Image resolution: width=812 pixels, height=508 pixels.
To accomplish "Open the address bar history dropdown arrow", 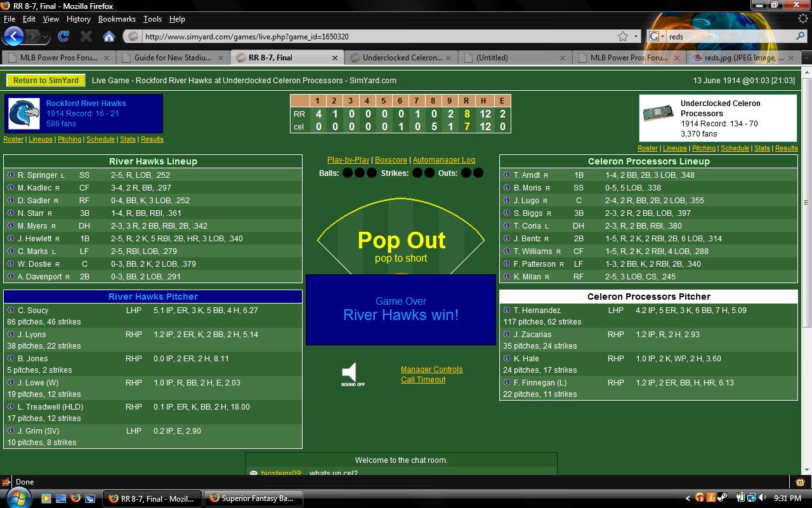I will [636, 36].
